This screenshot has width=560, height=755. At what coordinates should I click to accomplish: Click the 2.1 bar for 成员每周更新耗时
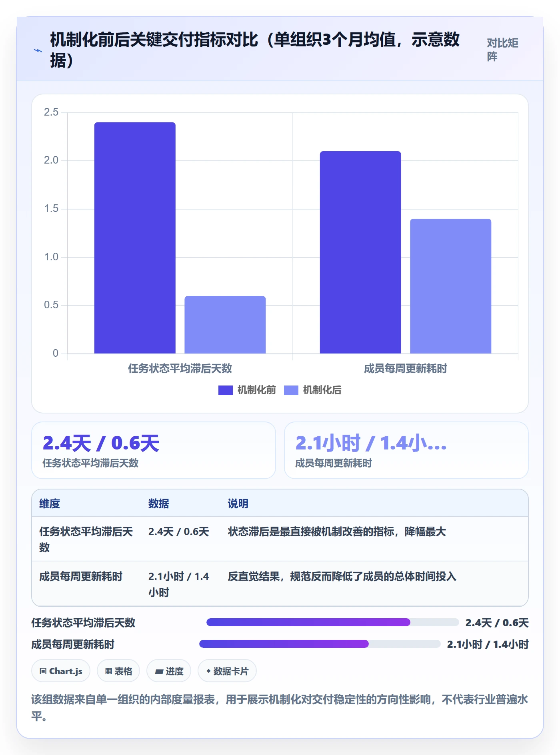click(360, 252)
